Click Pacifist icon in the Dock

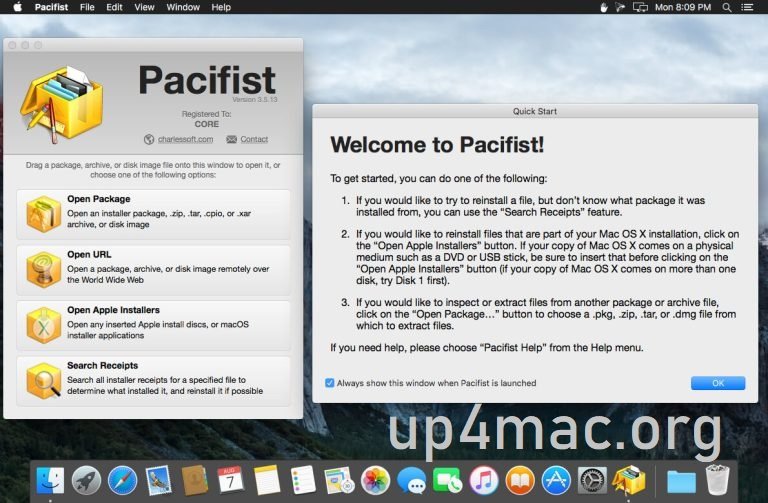628,480
